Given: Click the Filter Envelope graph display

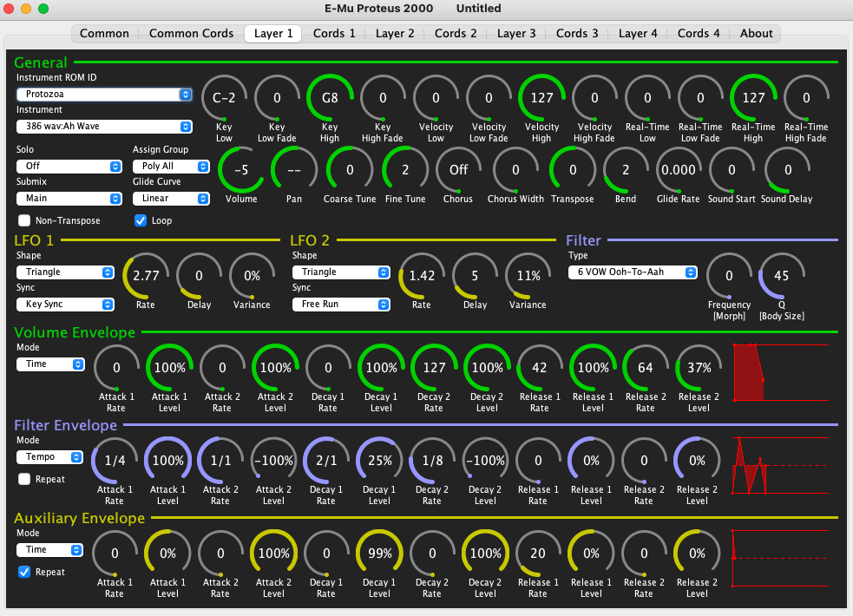Looking at the screenshot, I should 781,465.
